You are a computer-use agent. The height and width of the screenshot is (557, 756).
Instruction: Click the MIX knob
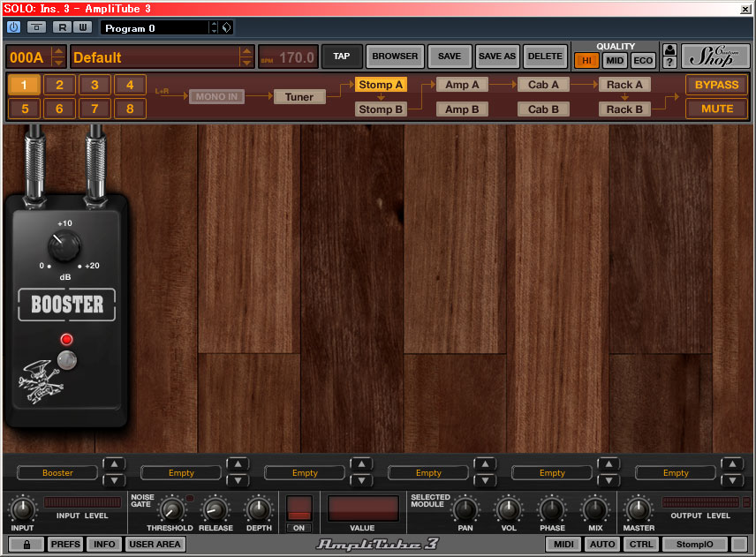(x=595, y=508)
